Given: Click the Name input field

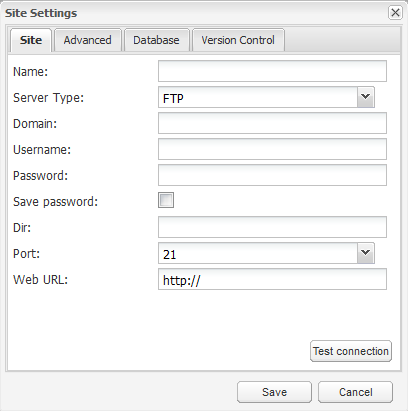Looking at the screenshot, I should coord(272,71).
